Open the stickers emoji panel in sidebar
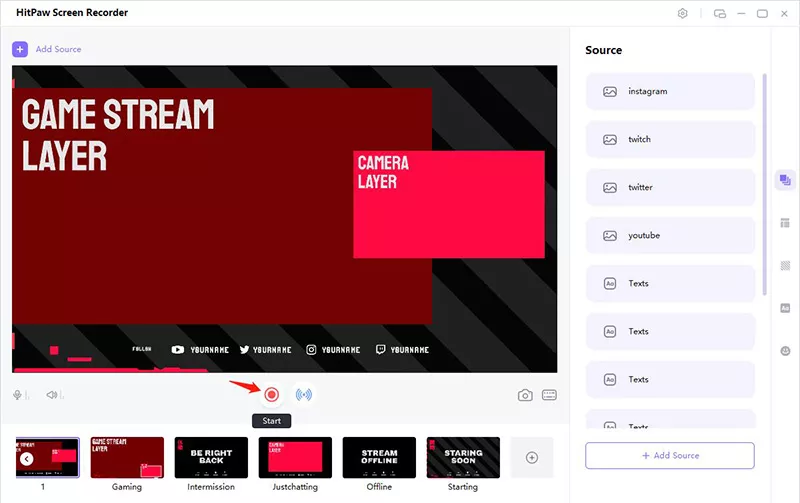 (x=785, y=351)
